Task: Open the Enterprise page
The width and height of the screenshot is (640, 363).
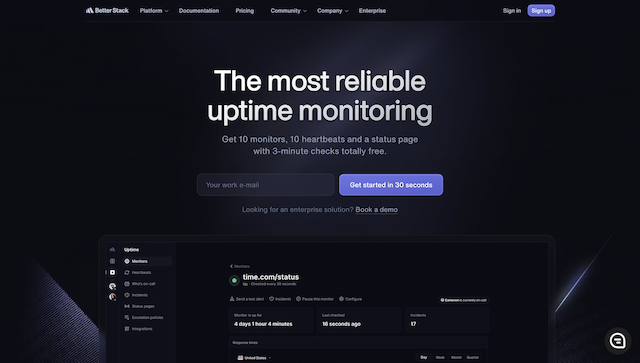Action: (372, 11)
